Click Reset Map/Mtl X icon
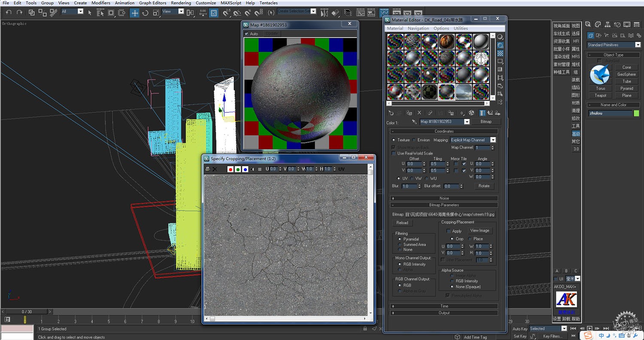 pyautogui.click(x=419, y=113)
